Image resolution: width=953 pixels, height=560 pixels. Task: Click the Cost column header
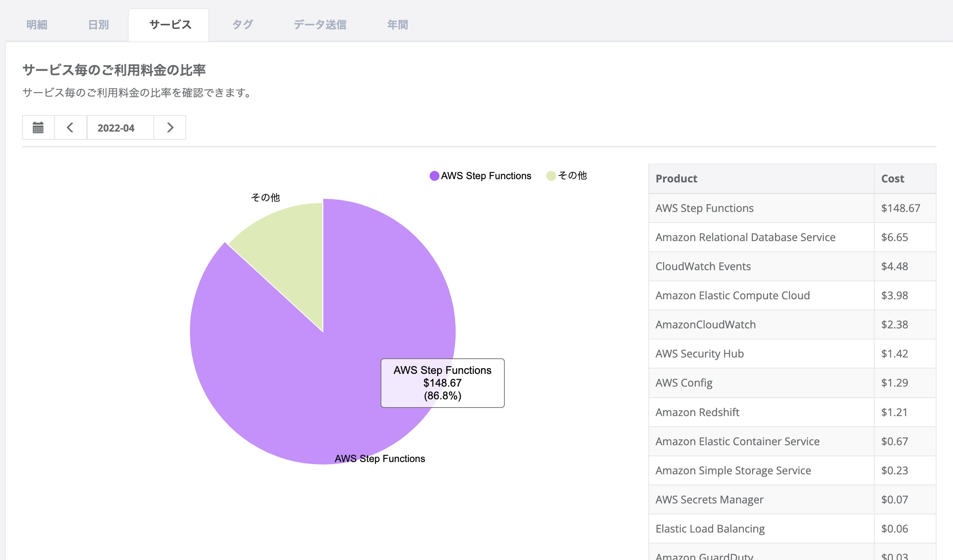tap(905, 179)
